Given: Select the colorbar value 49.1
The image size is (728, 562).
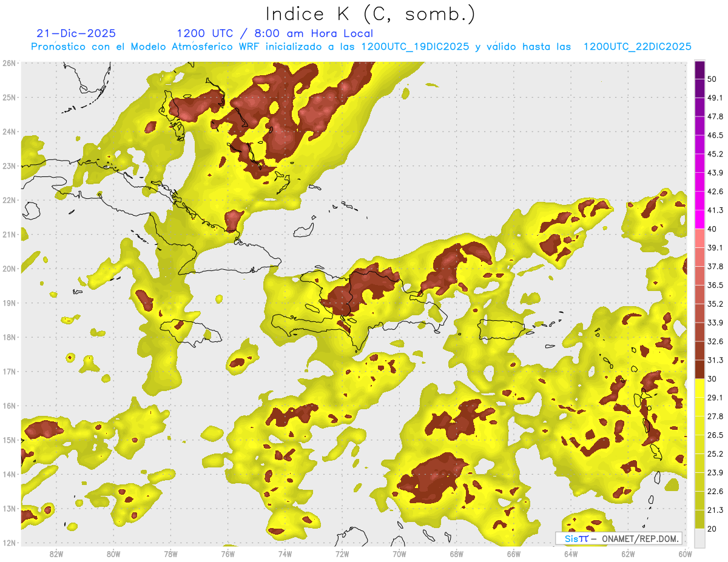Looking at the screenshot, I should click(x=715, y=98).
